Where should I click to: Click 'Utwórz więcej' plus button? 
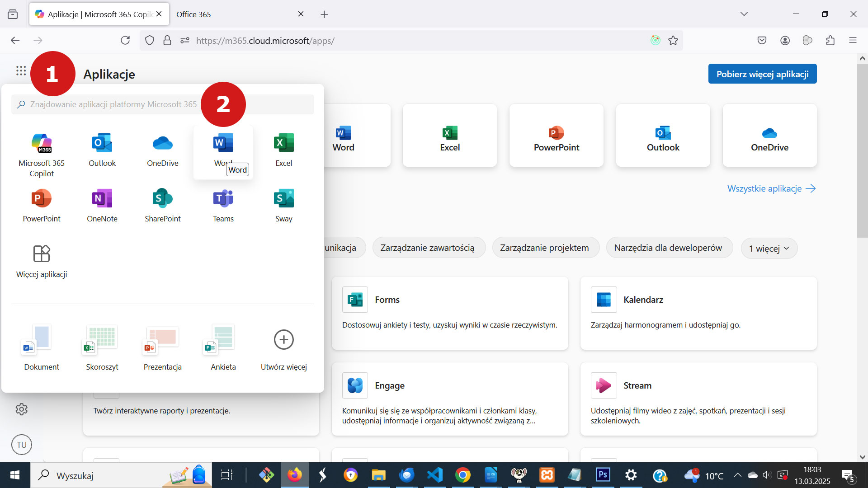coord(283,340)
